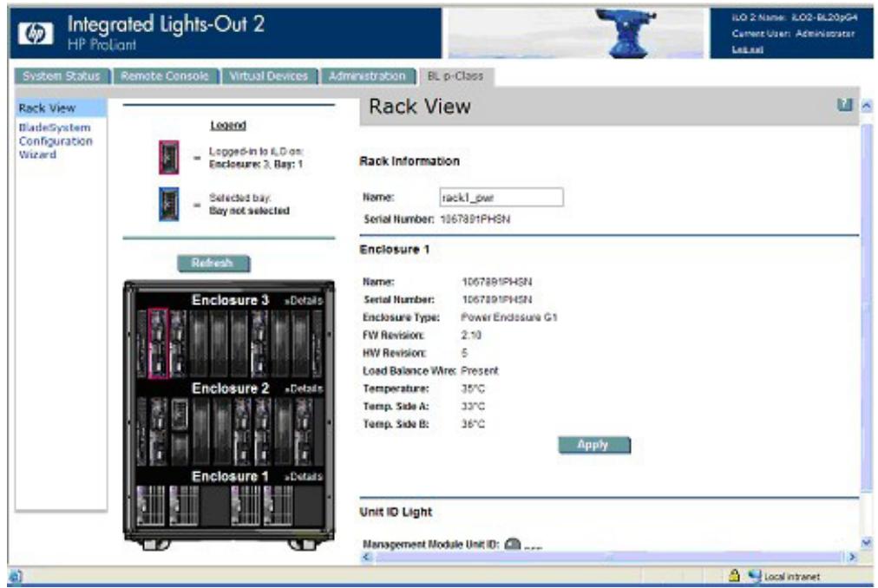This screenshot has height=588, width=878.
Task: Click the Rack Information heading
Action: tap(410, 161)
